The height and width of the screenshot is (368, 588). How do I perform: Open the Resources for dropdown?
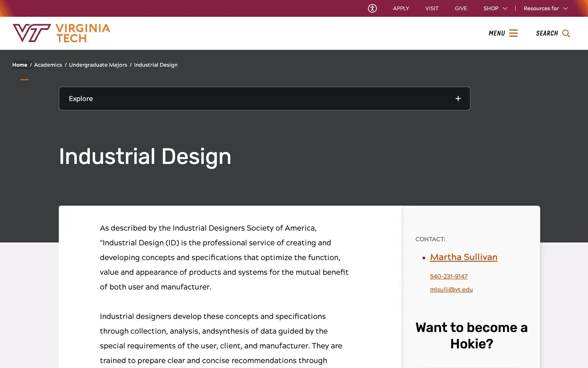546,8
